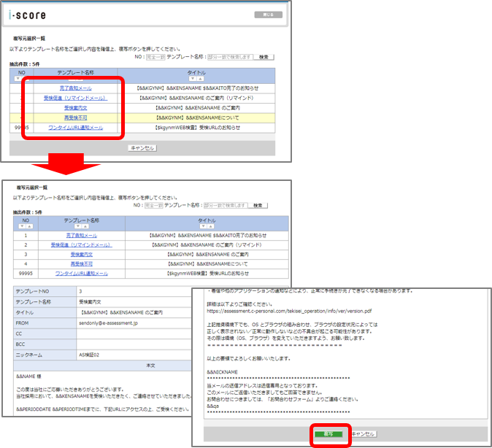The image size is (492, 448).
Task: Sort NO descending in the template-detail window
Action: [x=22, y=226]
